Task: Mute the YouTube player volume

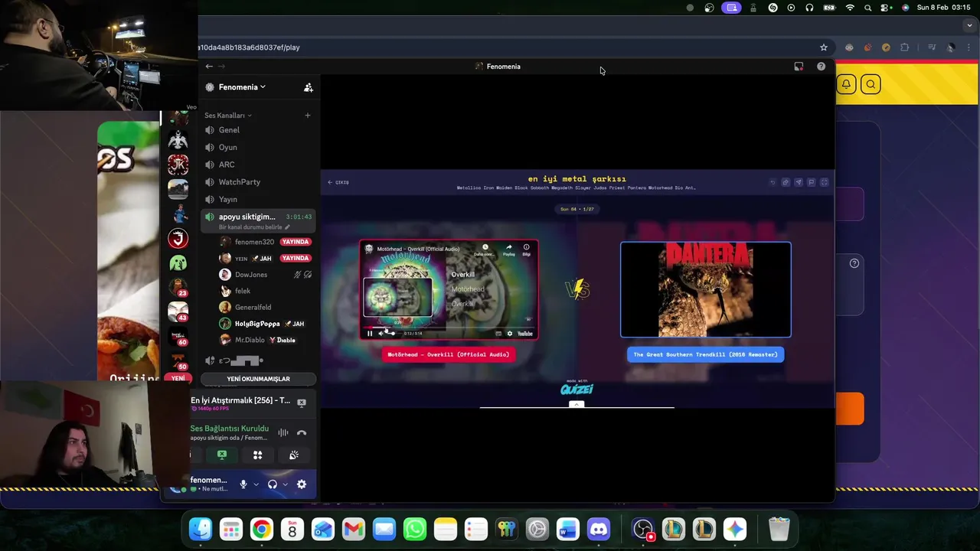Action: pos(381,334)
